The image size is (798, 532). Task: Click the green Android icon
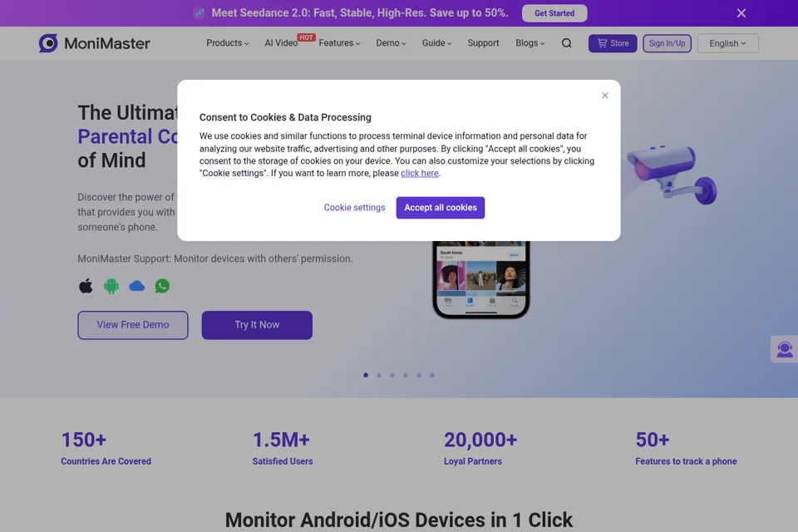click(x=111, y=286)
